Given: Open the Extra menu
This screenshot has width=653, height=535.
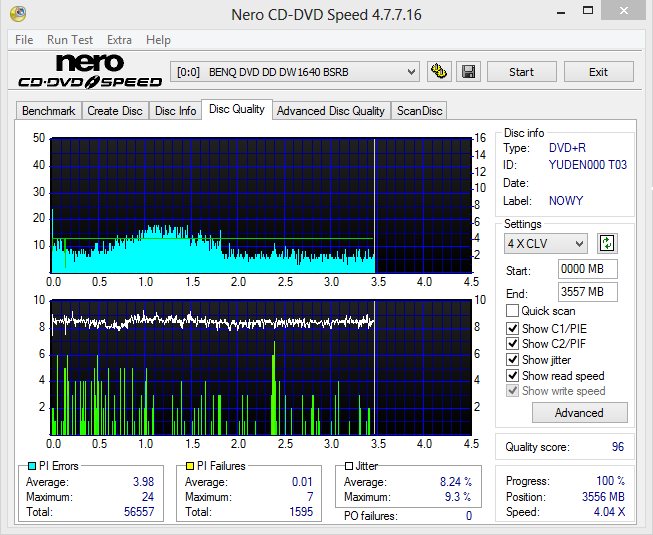Looking at the screenshot, I should 119,40.
